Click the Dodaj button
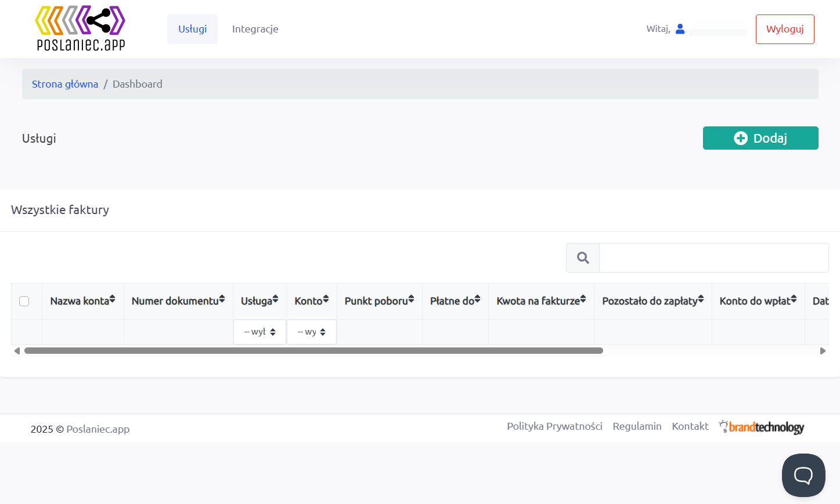Screen dimensions: 840x504 tap(760, 138)
